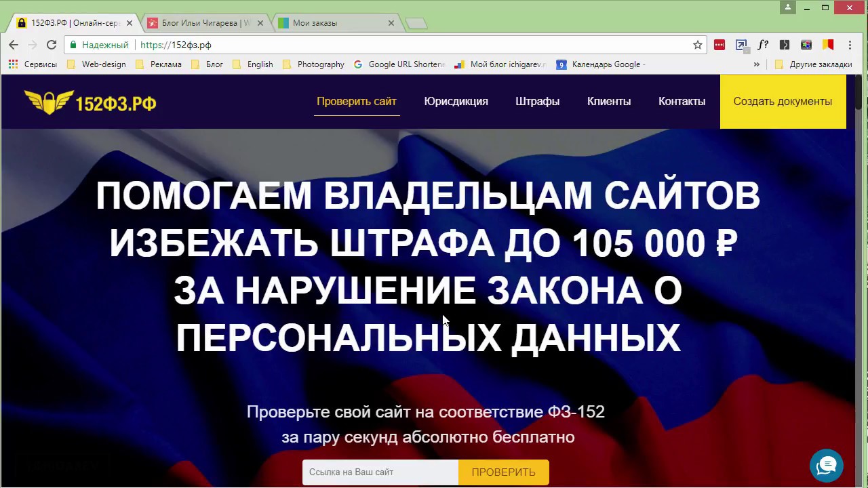Click the Создать документы button
This screenshot has height=488, width=868.
click(x=783, y=102)
